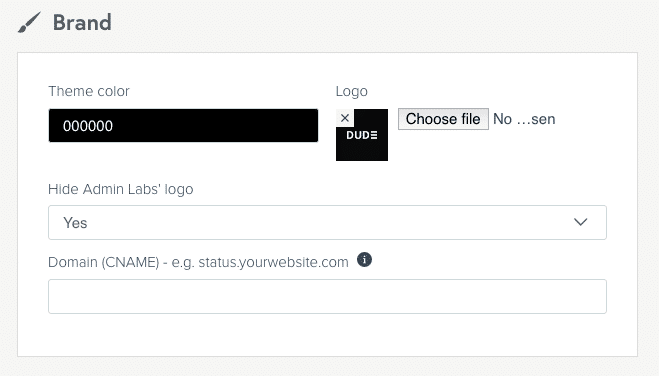Screen dimensions: 659x376
Task: Click the chevron arrow in Yes dropdown
Action: [580, 222]
